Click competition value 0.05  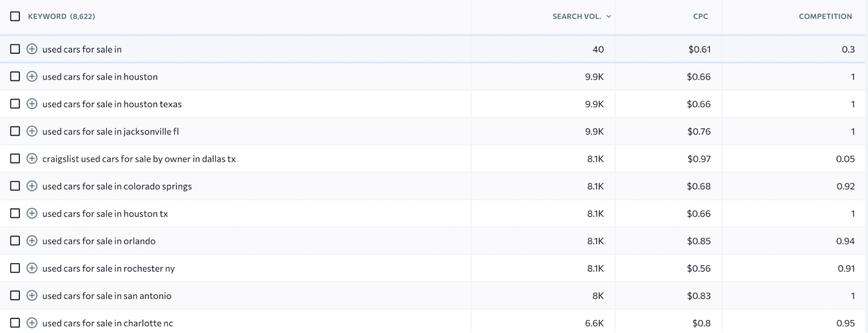pyautogui.click(x=845, y=159)
